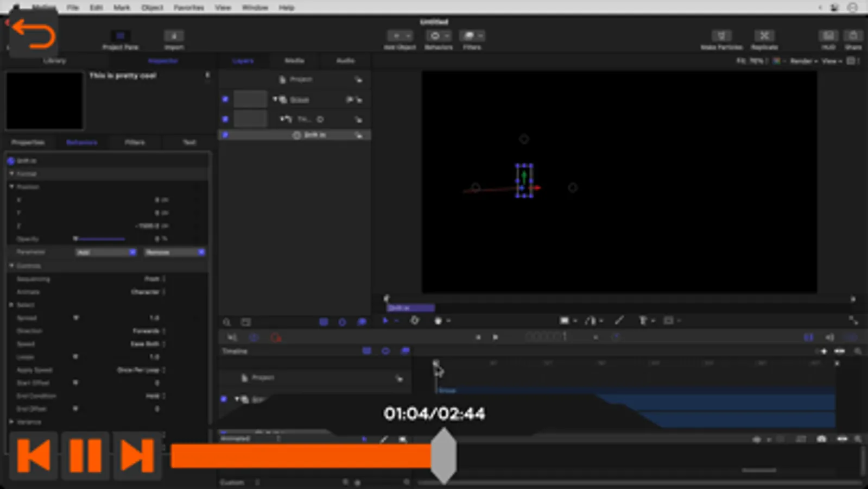Collapse the Controls section

coord(12,266)
